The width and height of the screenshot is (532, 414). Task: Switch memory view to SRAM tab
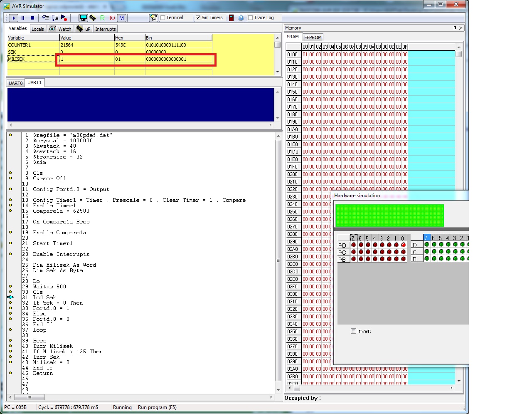[293, 37]
